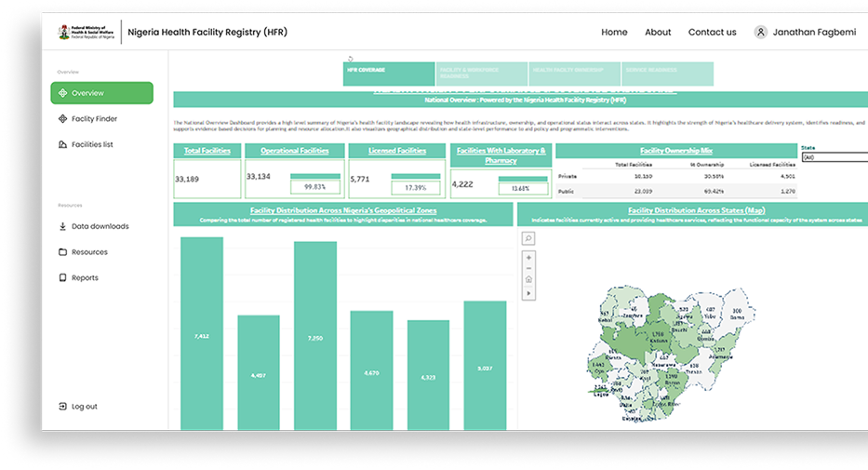Click the Facility Distribution Across Geopolitical Zones heading

coord(343,210)
